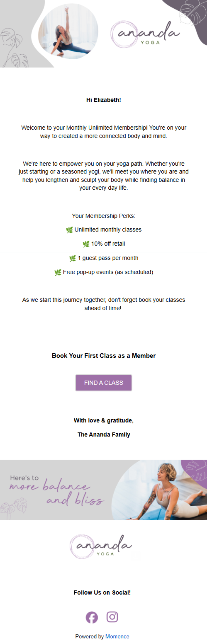
Task: Click the Follow Us on Social! text
Action: [x=102, y=592]
